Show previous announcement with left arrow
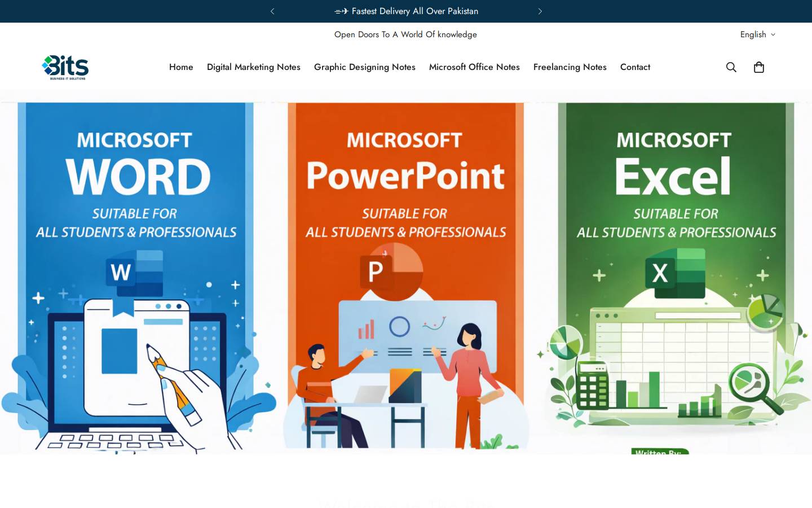Screen dimensions: 812x508 272,11
